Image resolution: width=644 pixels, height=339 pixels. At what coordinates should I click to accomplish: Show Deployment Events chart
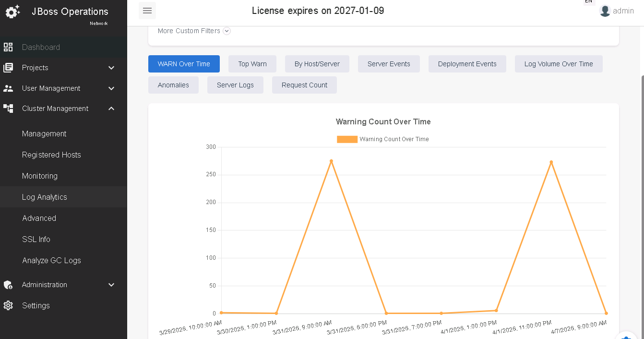pos(467,64)
